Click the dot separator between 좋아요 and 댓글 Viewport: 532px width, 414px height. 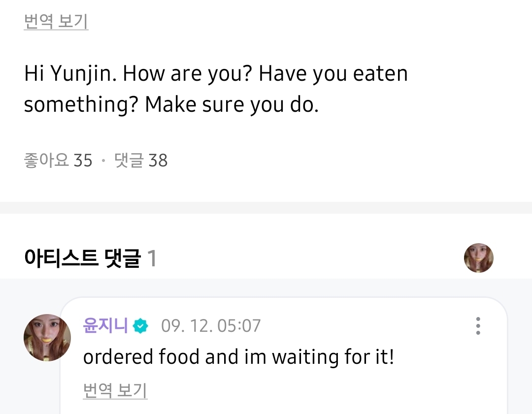(x=103, y=161)
